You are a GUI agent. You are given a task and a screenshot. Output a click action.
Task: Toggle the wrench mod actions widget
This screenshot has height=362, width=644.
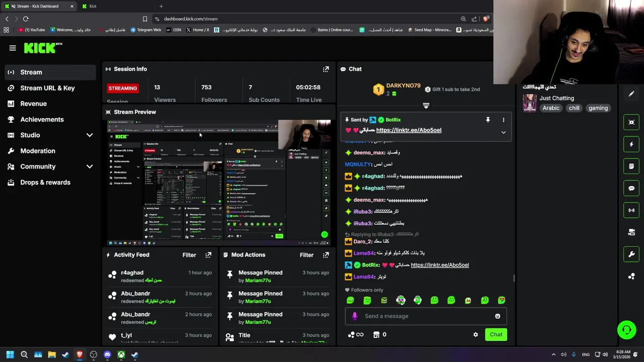click(631, 254)
